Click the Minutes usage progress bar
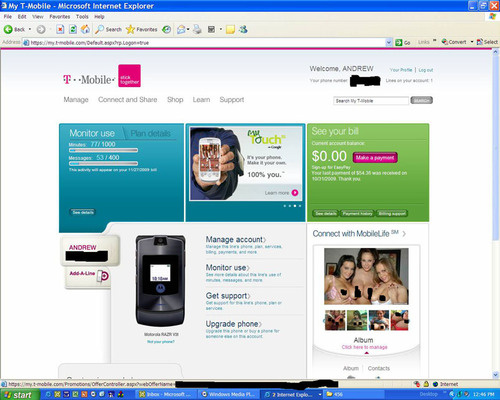This screenshot has height=400, width=500. click(103, 150)
